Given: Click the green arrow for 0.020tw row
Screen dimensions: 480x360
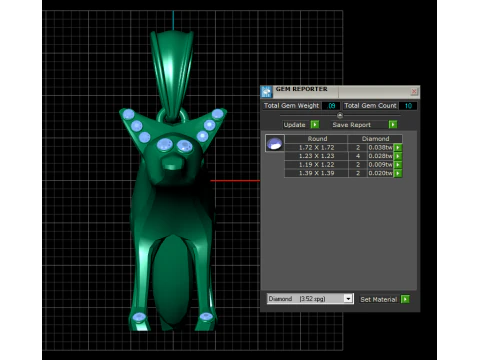Looking at the screenshot, I should click(x=398, y=173).
